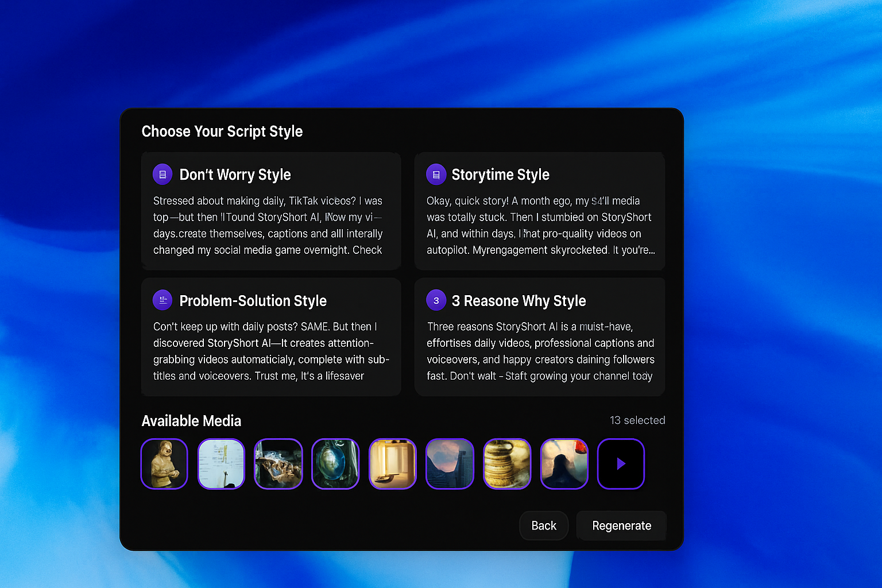Click the play arrow media tile
Image resolution: width=882 pixels, height=588 pixels.
coord(621,464)
